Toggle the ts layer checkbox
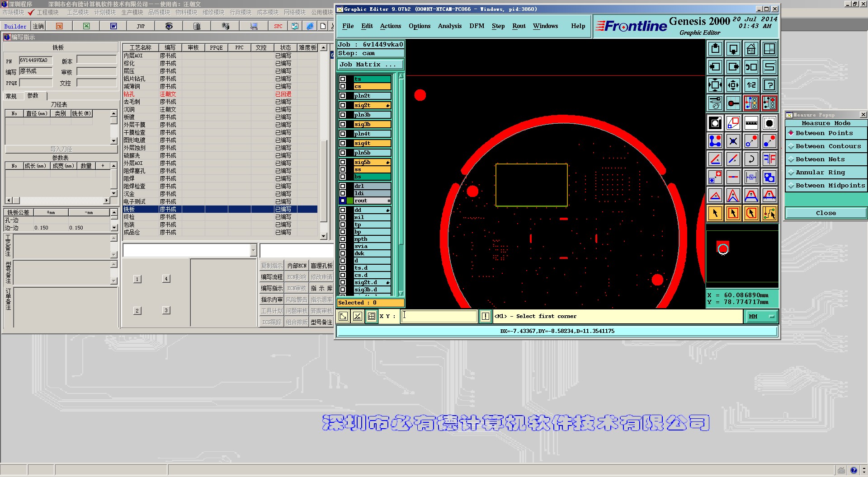This screenshot has height=477, width=868. (x=343, y=79)
